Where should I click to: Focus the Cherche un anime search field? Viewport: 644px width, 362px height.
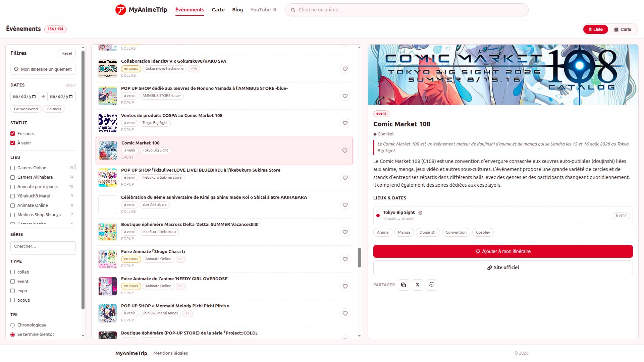[407, 10]
